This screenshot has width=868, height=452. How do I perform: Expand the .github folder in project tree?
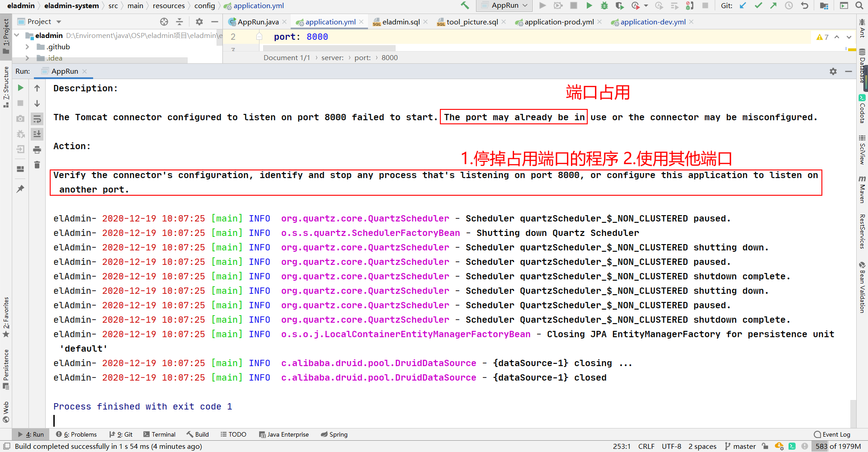(27, 47)
